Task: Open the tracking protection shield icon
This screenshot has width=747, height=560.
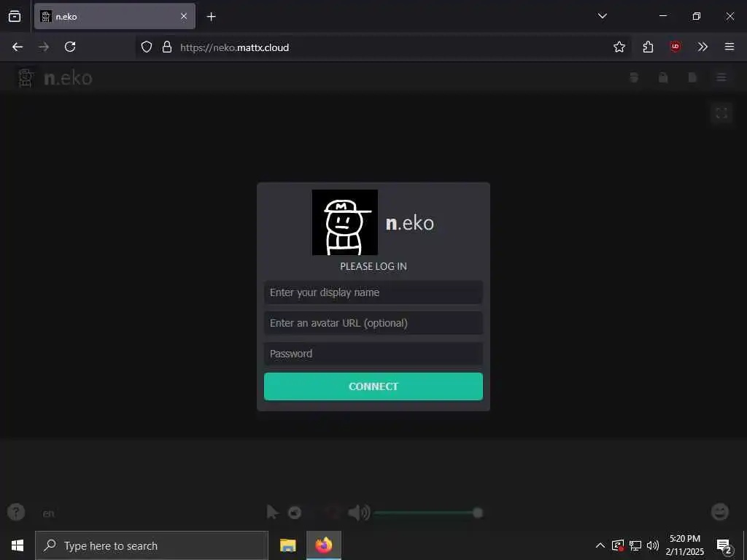Action: (147, 47)
